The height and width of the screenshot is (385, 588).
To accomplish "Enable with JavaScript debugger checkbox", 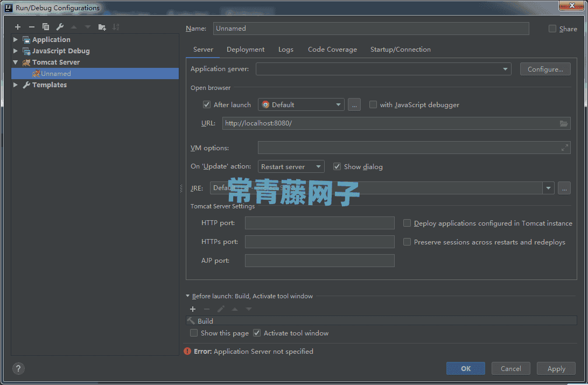I will click(373, 104).
